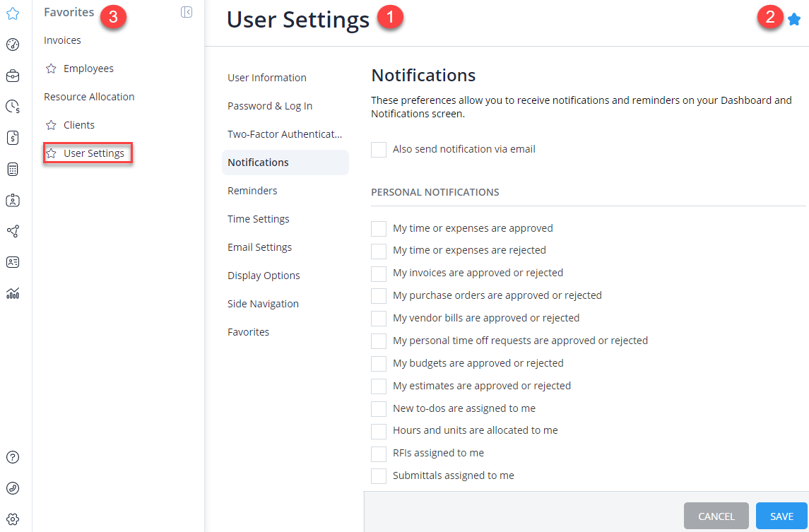The image size is (809, 532).
Task: Open the briefcase projects icon
Action: pyautogui.click(x=12, y=75)
